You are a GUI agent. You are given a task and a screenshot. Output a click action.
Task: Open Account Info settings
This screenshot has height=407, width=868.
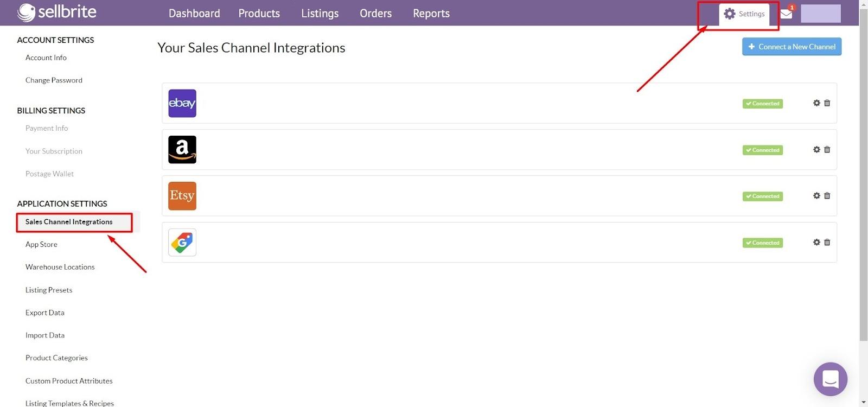pyautogui.click(x=46, y=58)
